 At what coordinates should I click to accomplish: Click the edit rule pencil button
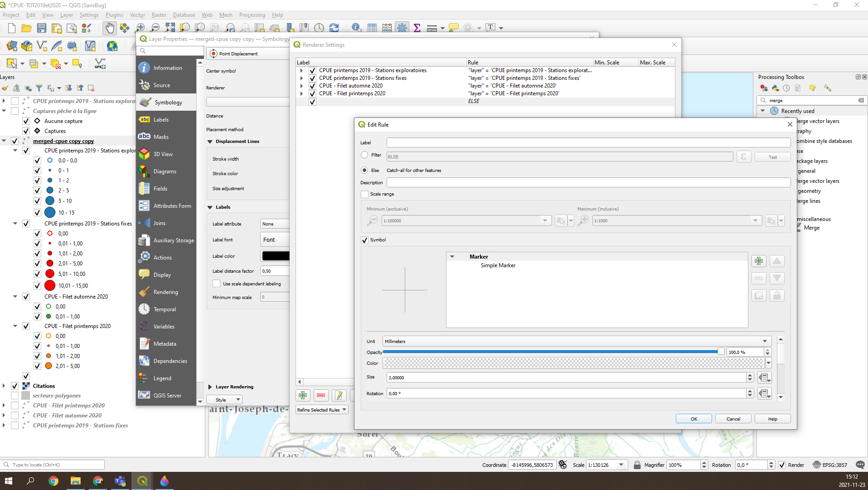(x=339, y=395)
